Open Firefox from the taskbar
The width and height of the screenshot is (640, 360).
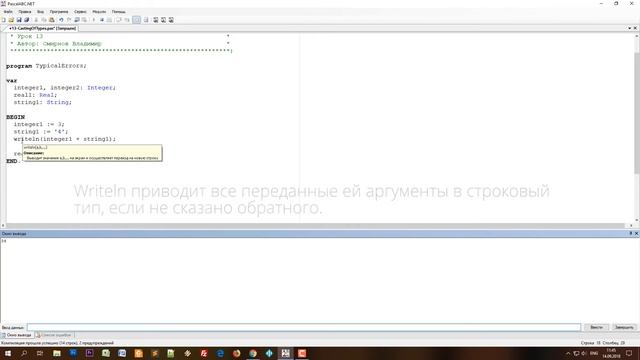click(x=236, y=353)
